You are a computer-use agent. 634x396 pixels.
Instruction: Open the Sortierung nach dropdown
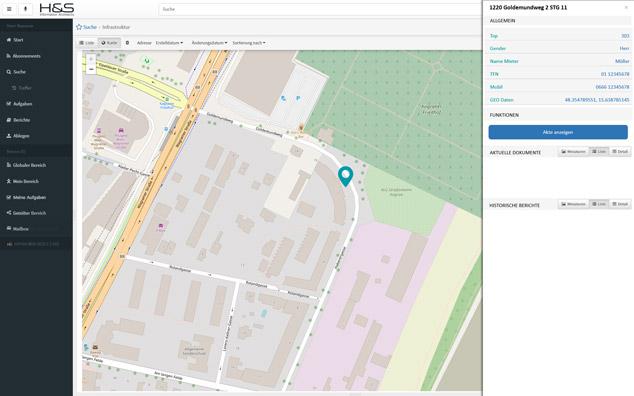point(249,43)
